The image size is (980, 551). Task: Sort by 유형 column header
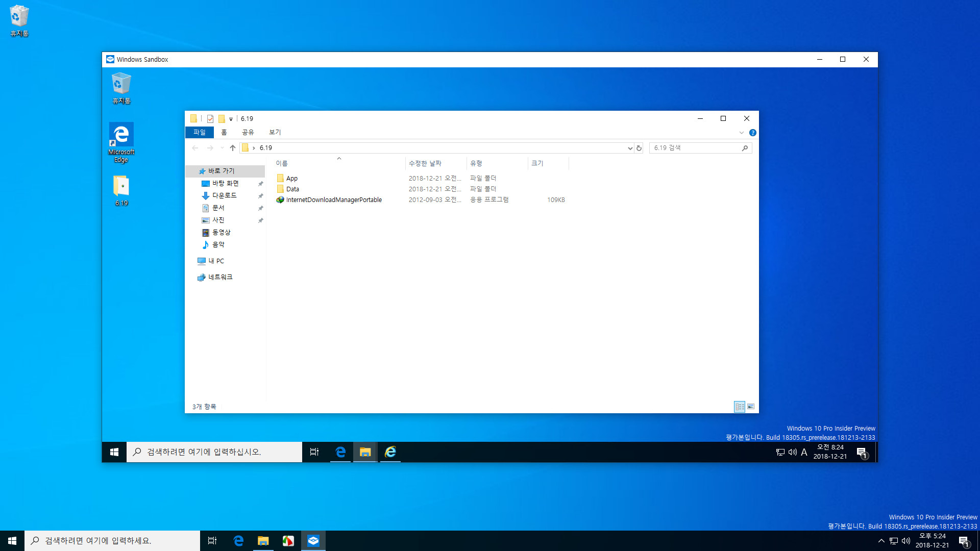[497, 163]
